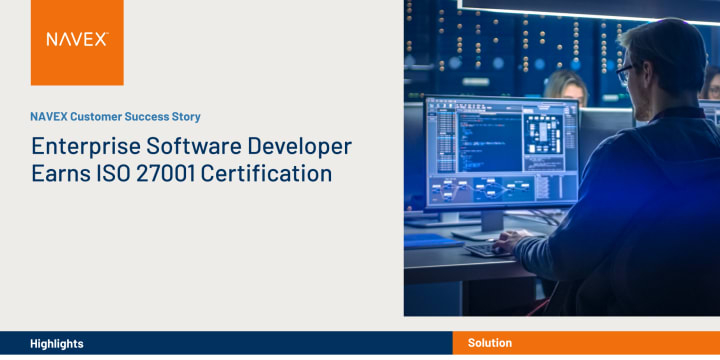Select the Highlights section header

226,343
